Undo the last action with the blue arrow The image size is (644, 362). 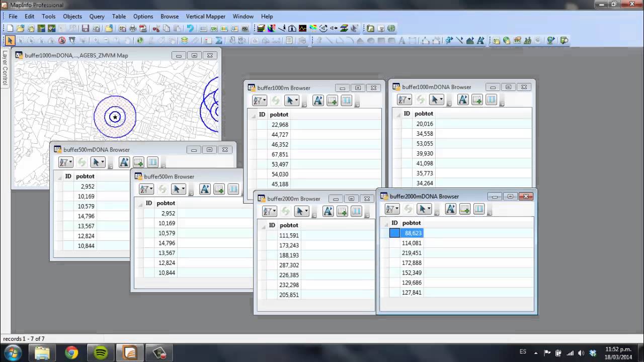[190, 28]
